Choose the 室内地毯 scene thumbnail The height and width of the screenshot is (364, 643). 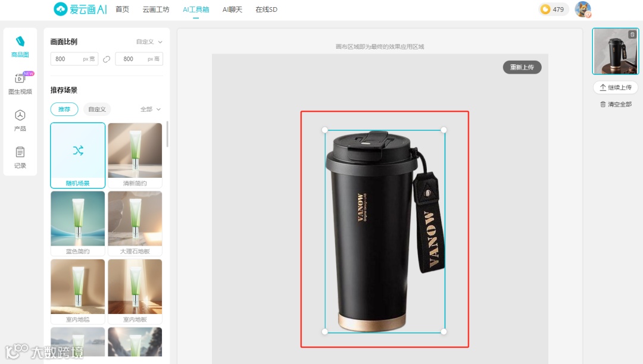(x=78, y=291)
